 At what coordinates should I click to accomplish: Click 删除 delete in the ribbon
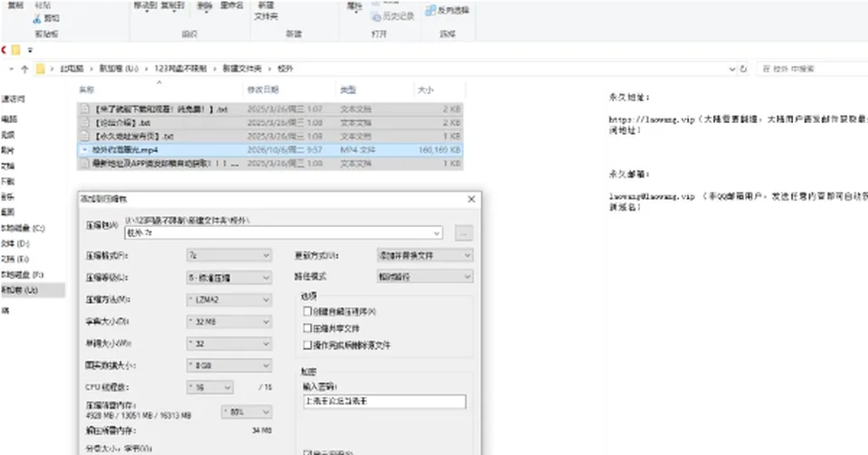[x=204, y=6]
